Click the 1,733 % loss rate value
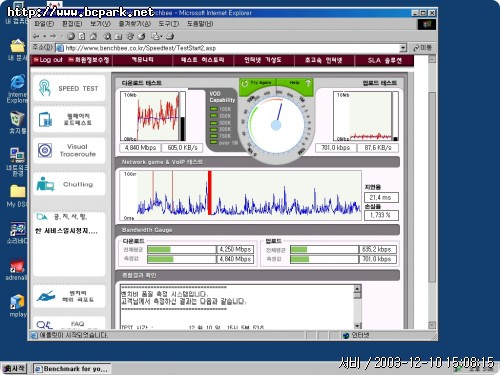 click(381, 215)
